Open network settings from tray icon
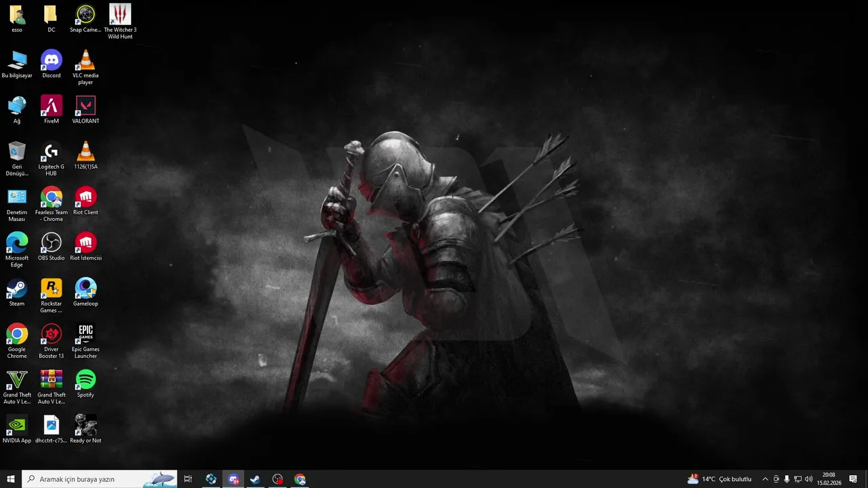 pyautogui.click(x=797, y=479)
